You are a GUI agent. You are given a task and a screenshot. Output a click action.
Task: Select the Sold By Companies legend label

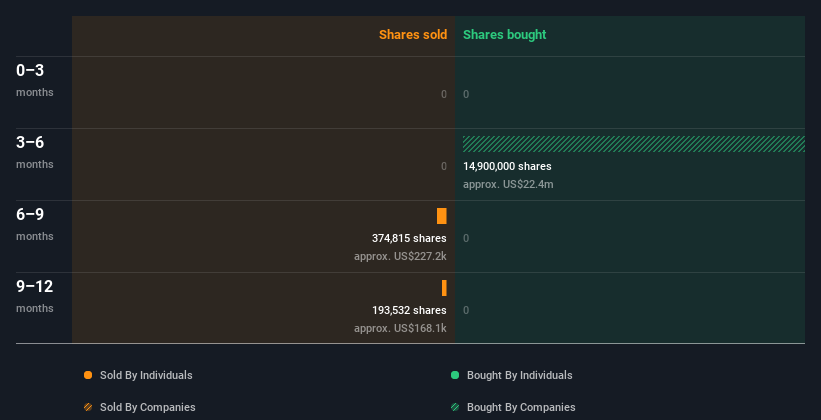tap(148, 407)
